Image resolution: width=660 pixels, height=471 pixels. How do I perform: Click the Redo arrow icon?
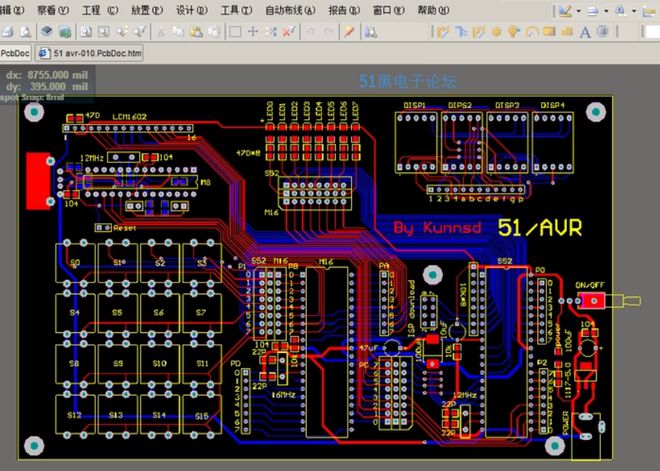pos(328,32)
